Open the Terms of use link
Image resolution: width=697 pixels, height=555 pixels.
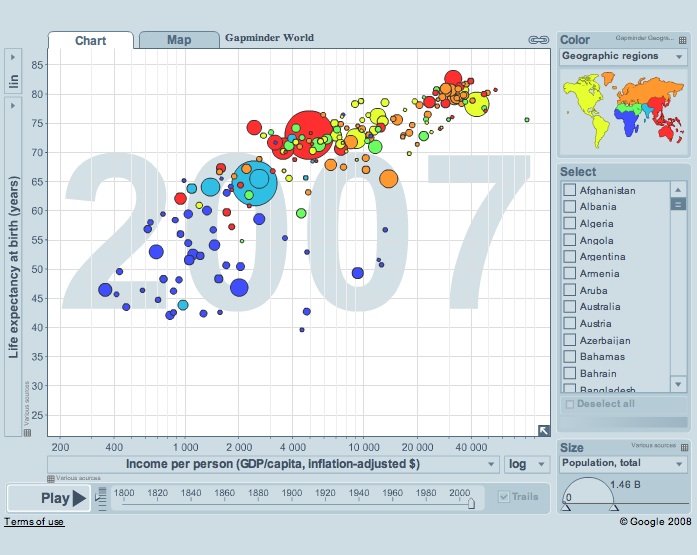[34, 522]
